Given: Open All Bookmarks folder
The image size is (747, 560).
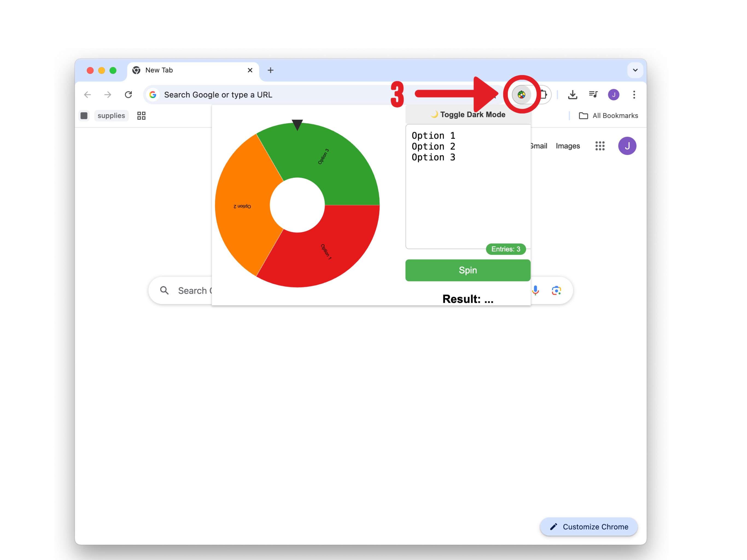Looking at the screenshot, I should point(609,115).
